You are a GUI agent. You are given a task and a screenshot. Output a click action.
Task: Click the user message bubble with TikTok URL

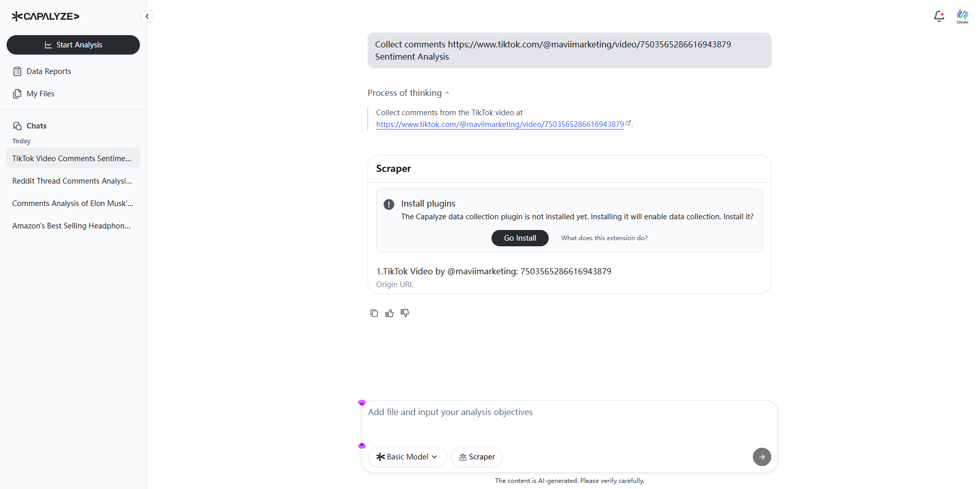(x=570, y=50)
